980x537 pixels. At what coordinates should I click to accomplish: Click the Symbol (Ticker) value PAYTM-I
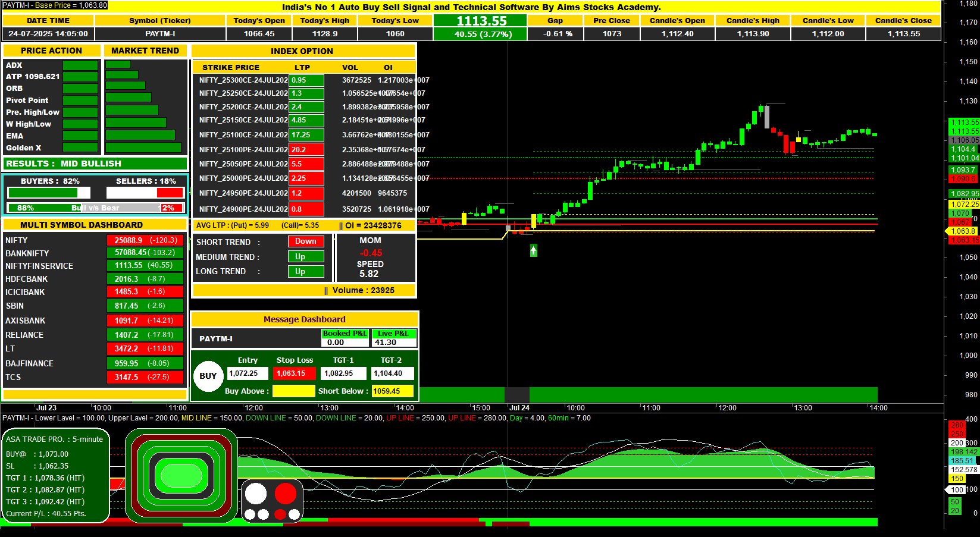pos(160,34)
